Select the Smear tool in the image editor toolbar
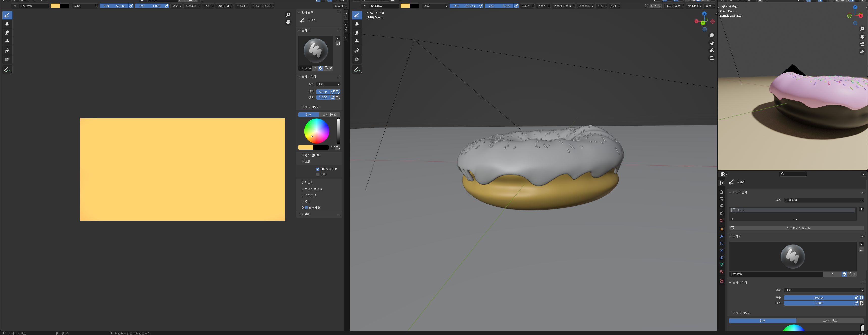 tap(7, 33)
